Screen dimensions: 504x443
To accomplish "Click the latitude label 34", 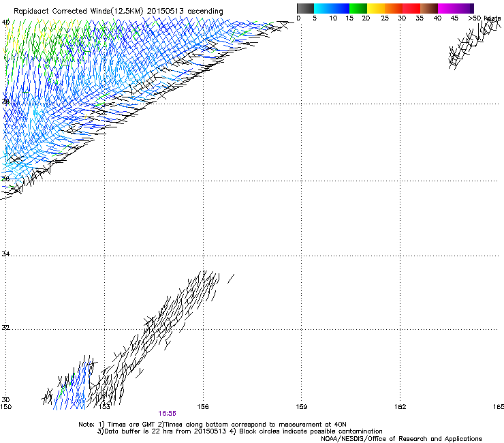I will point(5,254).
